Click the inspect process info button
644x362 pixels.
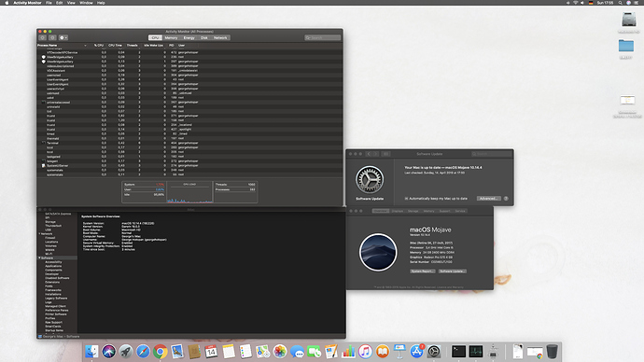point(52,37)
